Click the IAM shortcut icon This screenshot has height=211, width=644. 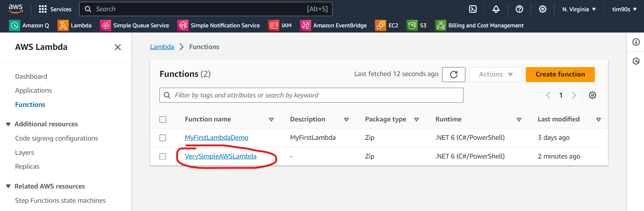coord(274,25)
